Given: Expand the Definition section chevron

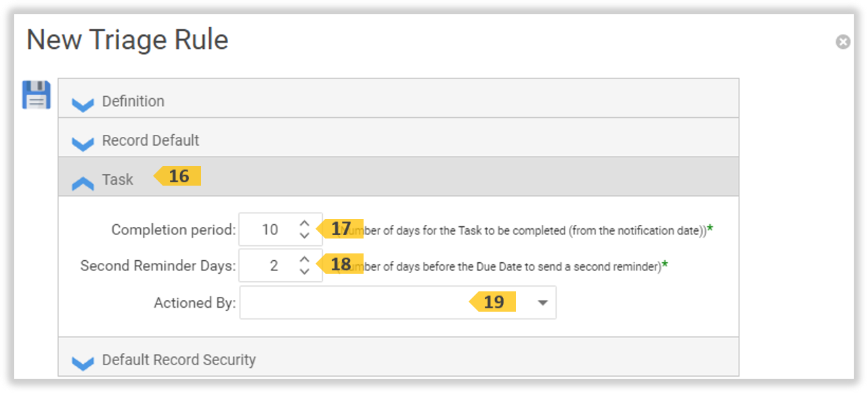Looking at the screenshot, I should (x=83, y=104).
